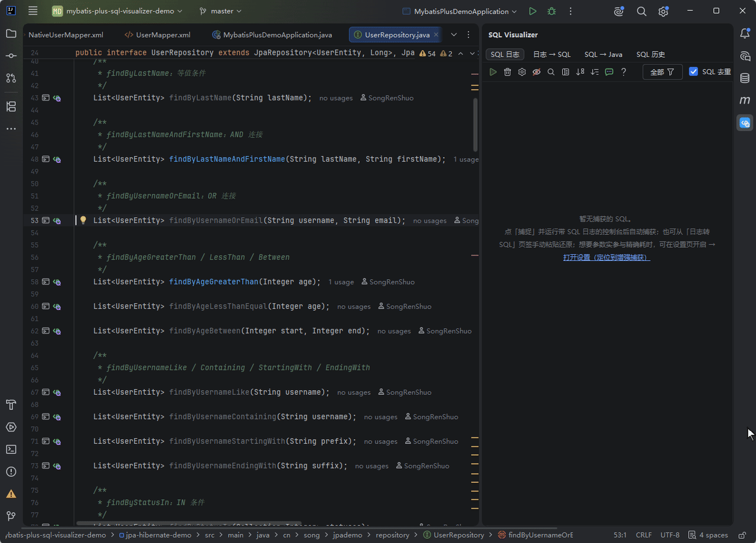Open the Notifications bell in right sidebar

click(x=745, y=34)
